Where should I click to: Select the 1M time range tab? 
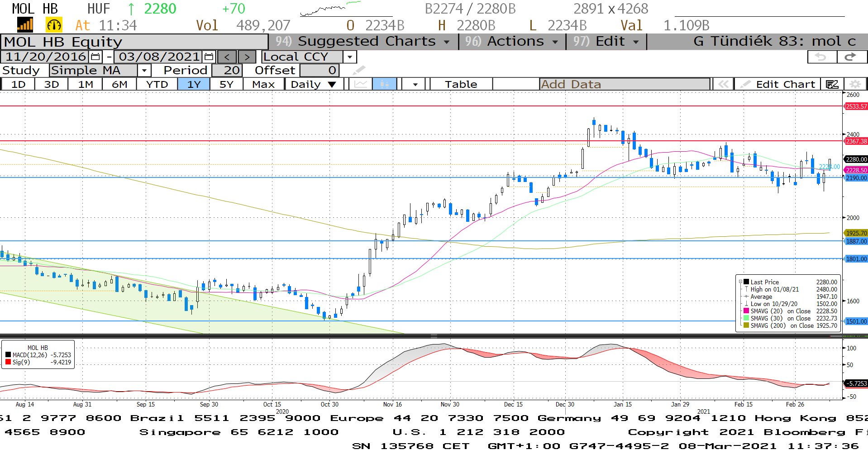[86, 84]
